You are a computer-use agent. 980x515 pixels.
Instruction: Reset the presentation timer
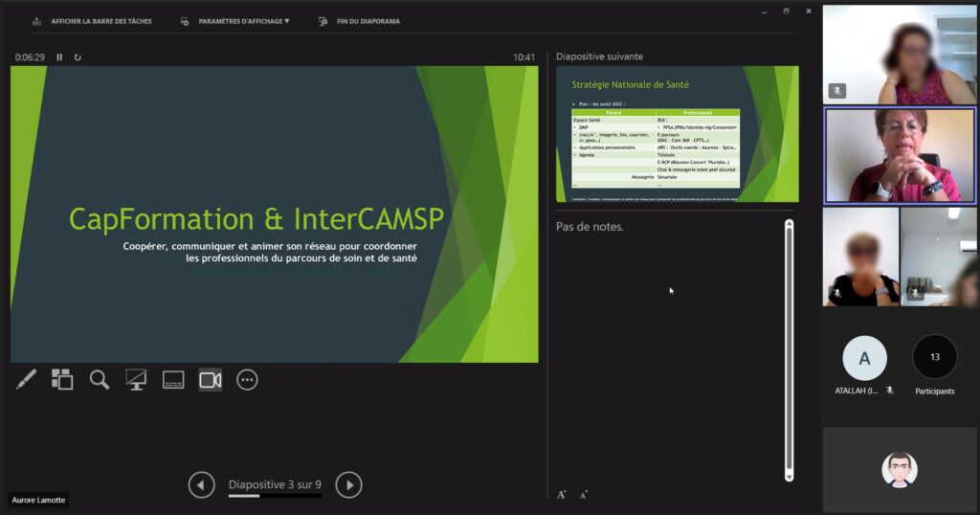click(78, 56)
